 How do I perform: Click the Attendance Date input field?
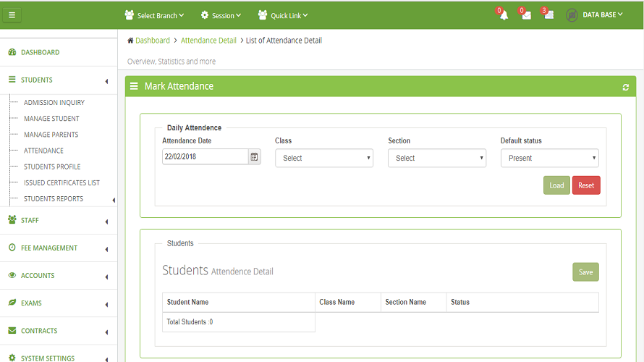pyautogui.click(x=206, y=156)
